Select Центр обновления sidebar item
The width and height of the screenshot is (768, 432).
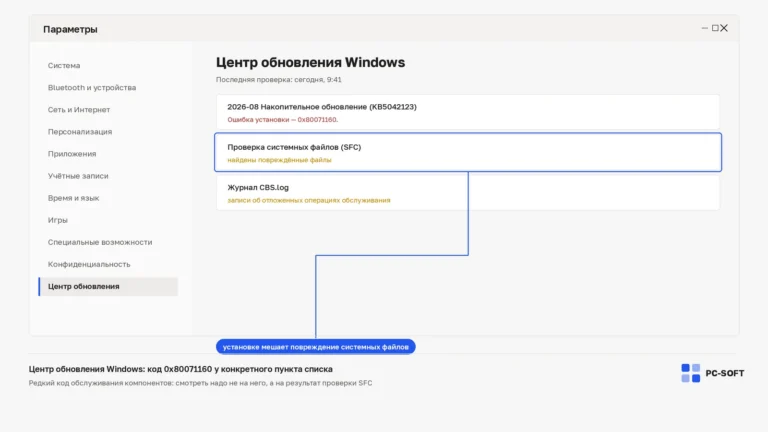point(108,287)
